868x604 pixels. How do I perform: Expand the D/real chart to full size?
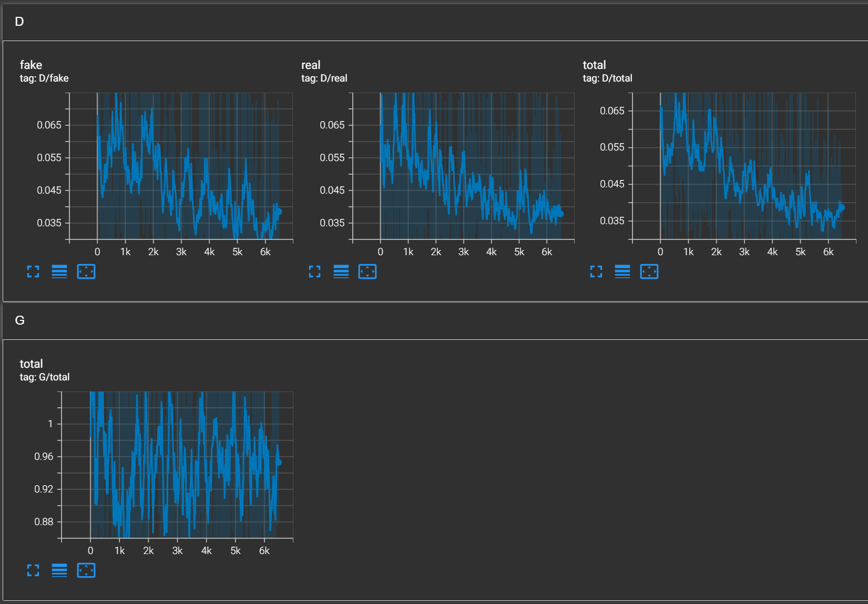tap(314, 271)
